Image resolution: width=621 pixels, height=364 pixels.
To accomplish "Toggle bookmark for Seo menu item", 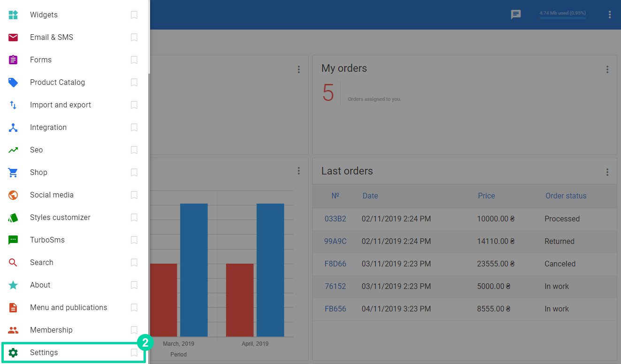I will tap(134, 150).
